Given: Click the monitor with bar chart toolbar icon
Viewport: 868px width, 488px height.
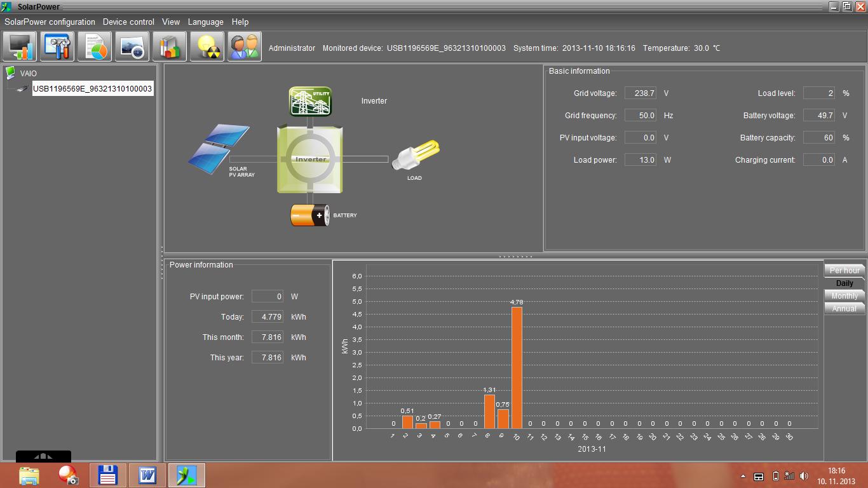Looking at the screenshot, I should (20, 48).
